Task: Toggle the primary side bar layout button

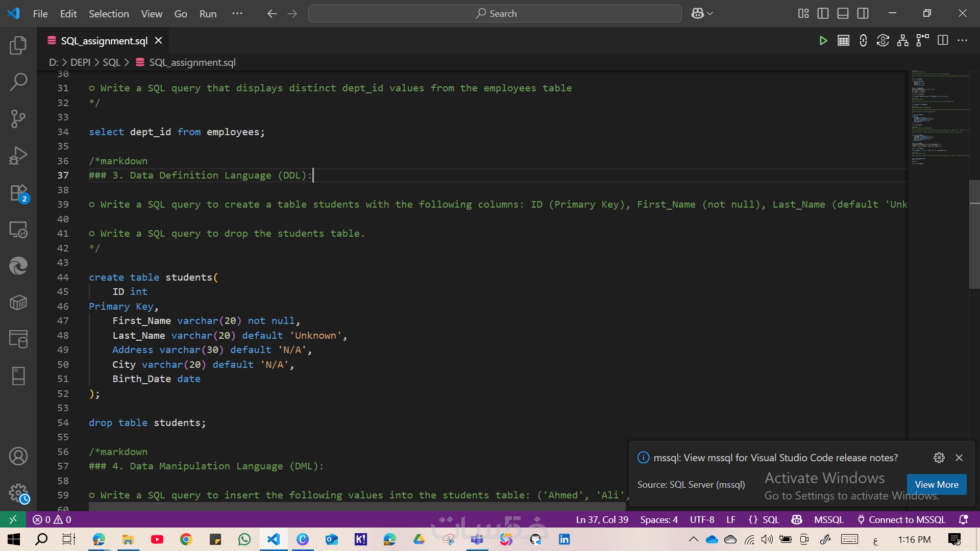Action: pyautogui.click(x=823, y=14)
